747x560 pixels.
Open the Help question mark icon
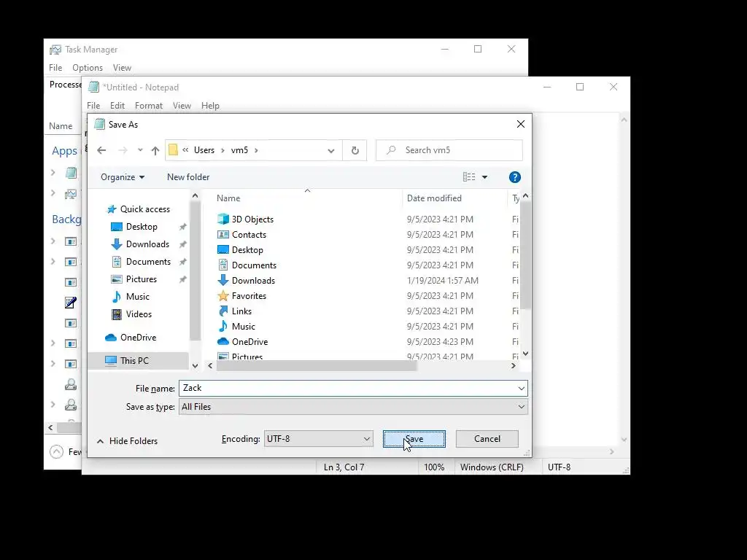[514, 177]
